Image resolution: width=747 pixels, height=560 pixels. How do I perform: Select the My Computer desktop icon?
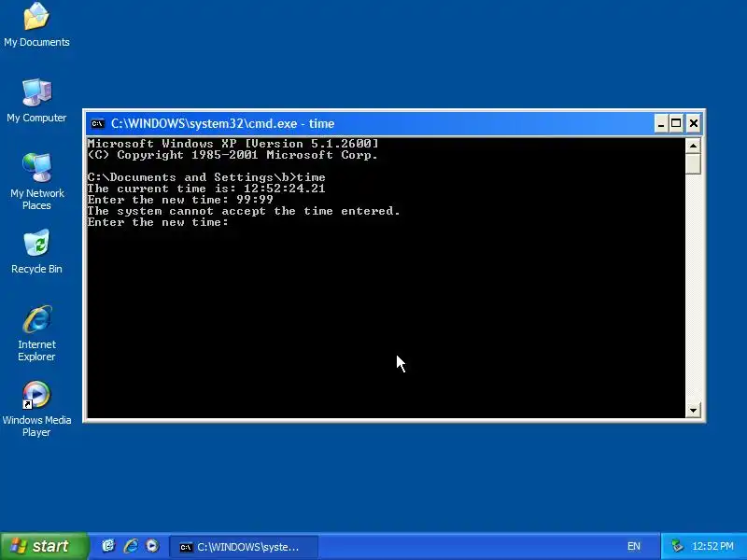(36, 101)
